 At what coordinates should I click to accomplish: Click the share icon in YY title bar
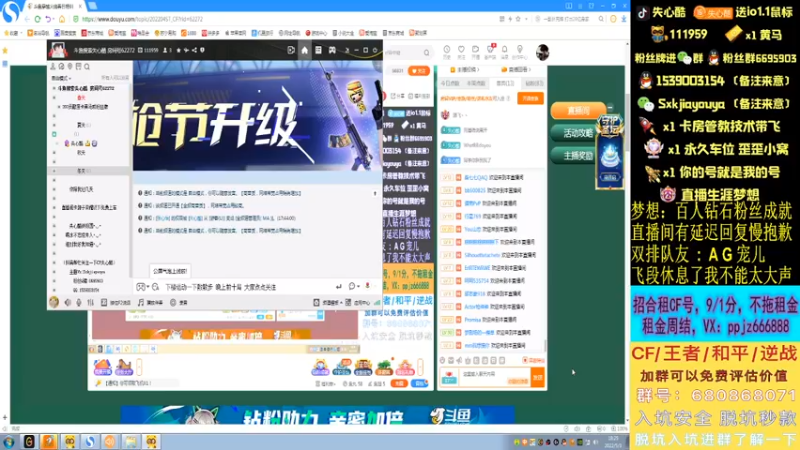click(194, 50)
